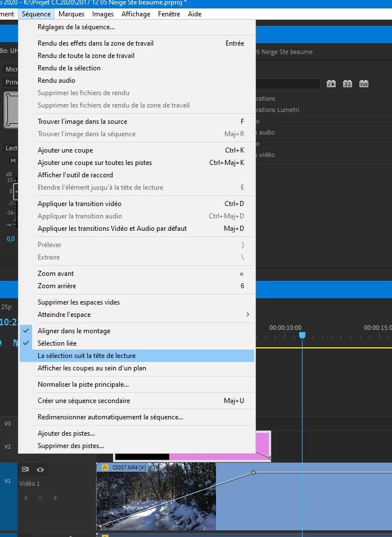Screen dimensions: 392x537
Task: Open the Marques menu
Action: click(71, 14)
